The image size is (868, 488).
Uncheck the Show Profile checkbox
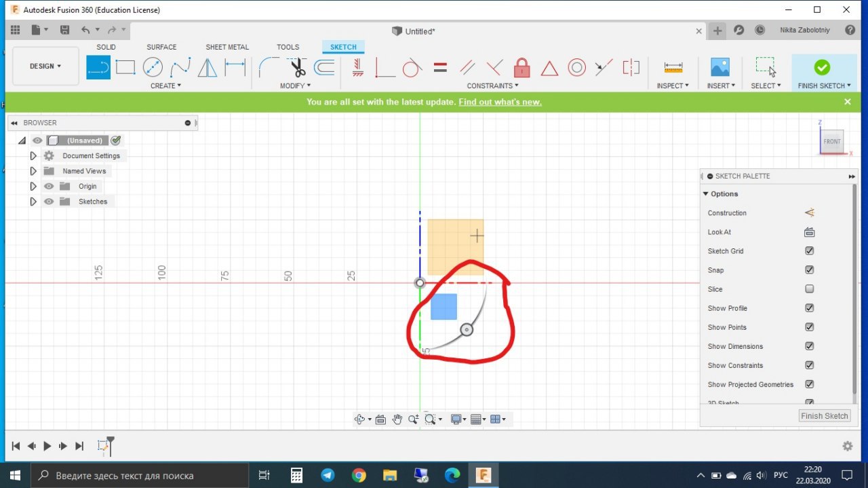809,307
